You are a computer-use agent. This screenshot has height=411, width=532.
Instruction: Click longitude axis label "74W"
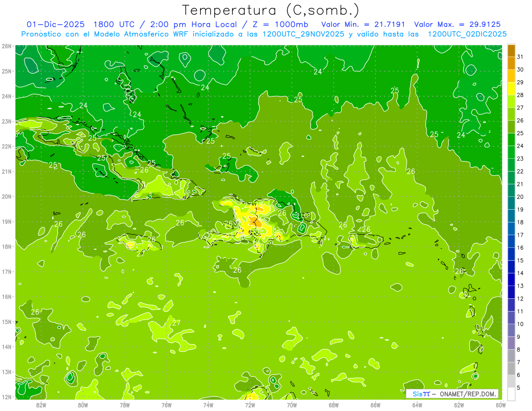(x=208, y=405)
